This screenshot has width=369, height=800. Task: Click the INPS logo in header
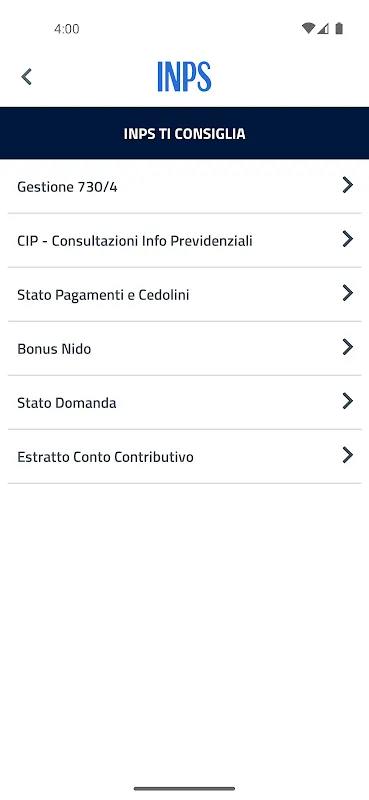[x=184, y=77]
